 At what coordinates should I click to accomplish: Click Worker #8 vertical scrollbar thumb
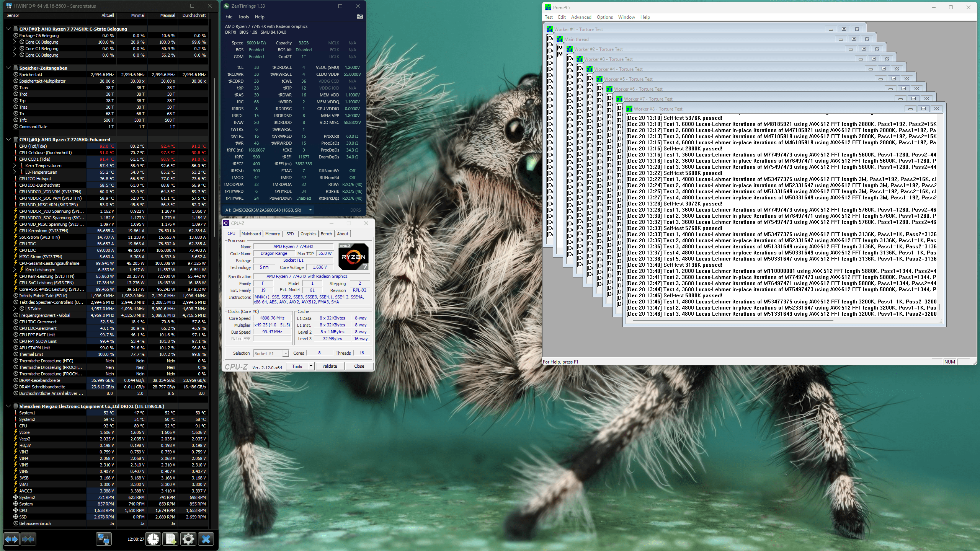[940, 307]
